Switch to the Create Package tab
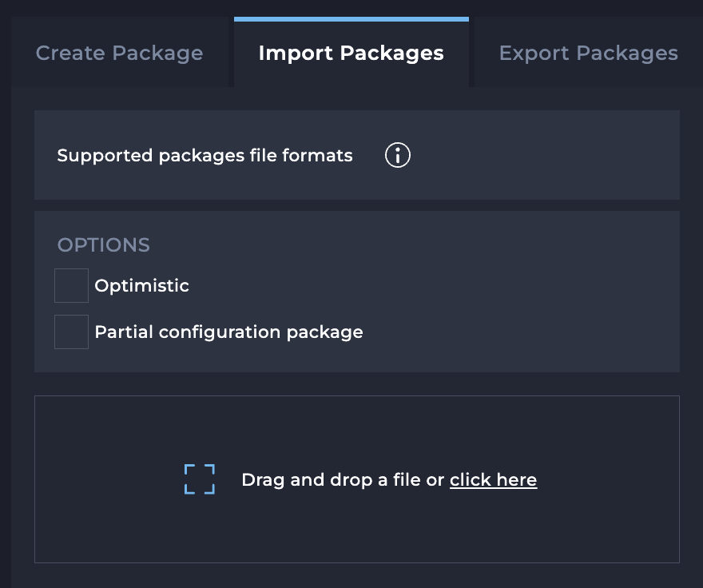 tap(118, 53)
